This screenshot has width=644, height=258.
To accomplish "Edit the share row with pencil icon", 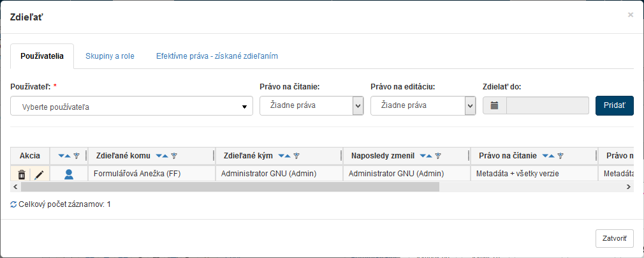I will [39, 174].
